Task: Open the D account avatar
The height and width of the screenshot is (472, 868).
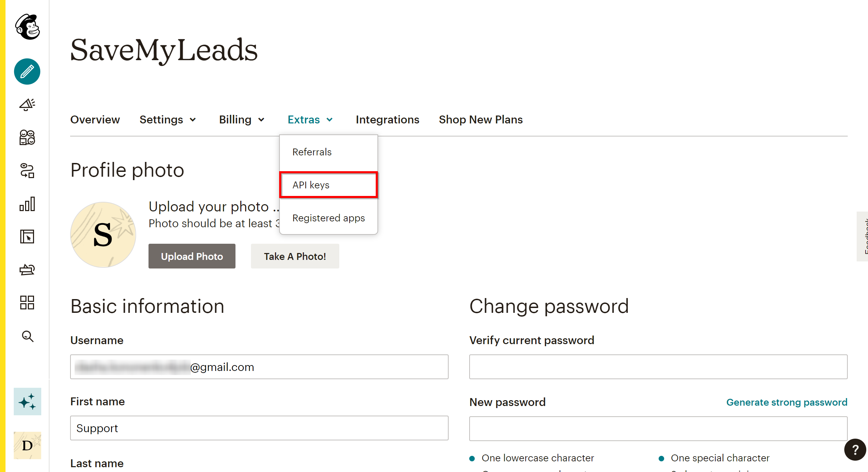Action: click(28, 446)
